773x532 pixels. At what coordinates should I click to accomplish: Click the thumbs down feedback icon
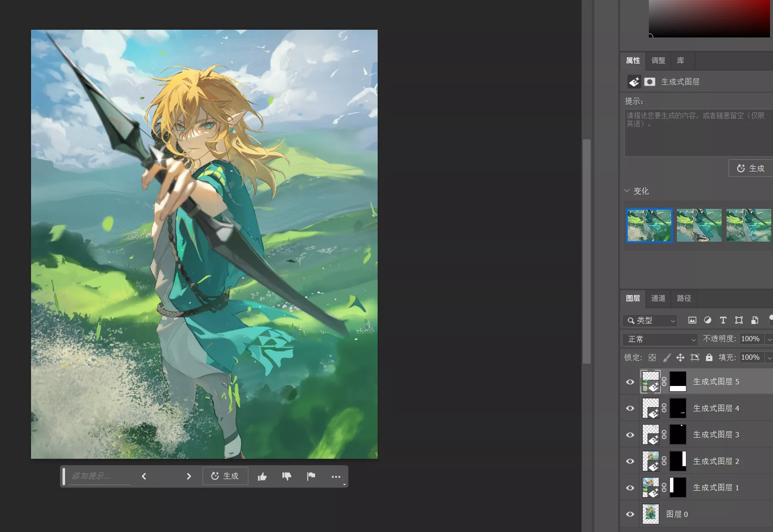[x=287, y=476]
